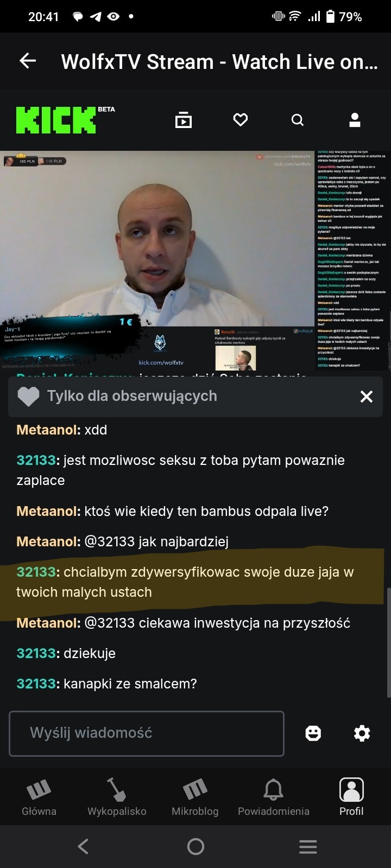Tap the back arrow beside WolfxTV title

coord(28,61)
